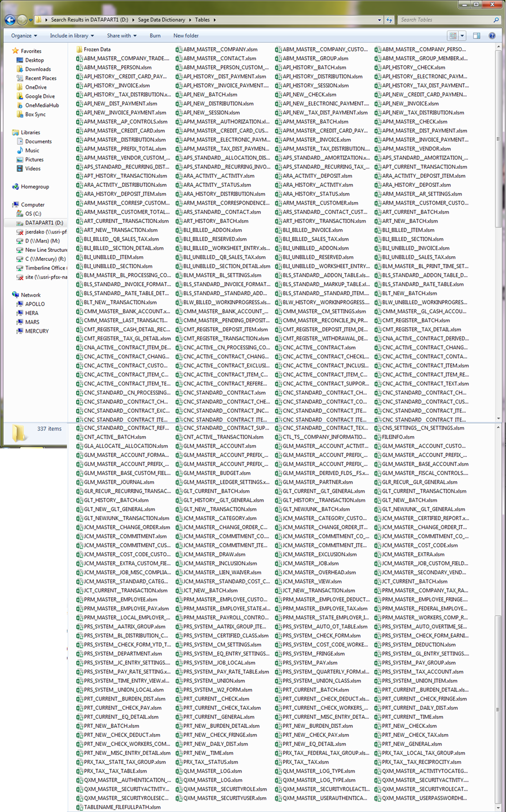Image resolution: width=506 pixels, height=812 pixels.
Task: Expand breadcrumb arrow after Tables
Action: 214,20
